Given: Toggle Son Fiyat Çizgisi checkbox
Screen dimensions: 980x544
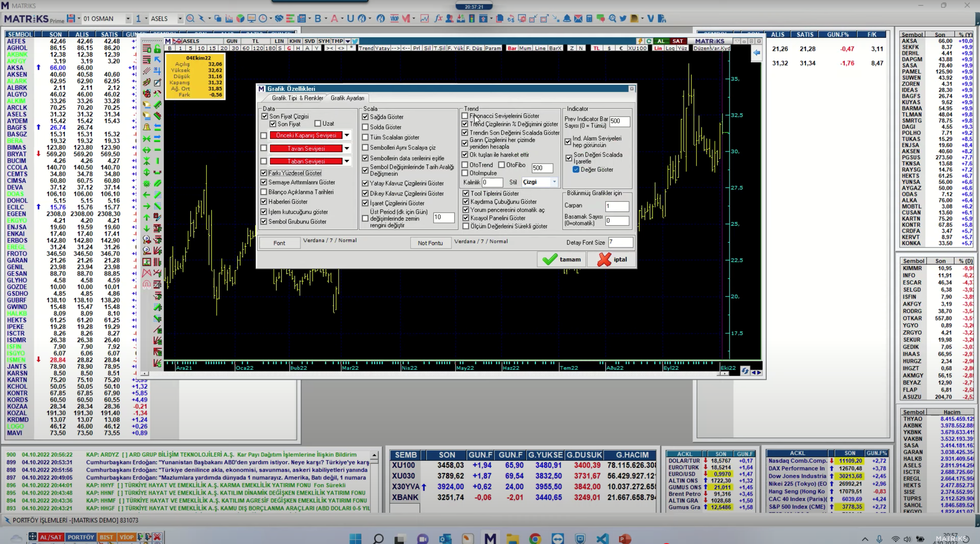Looking at the screenshot, I should (x=265, y=116).
